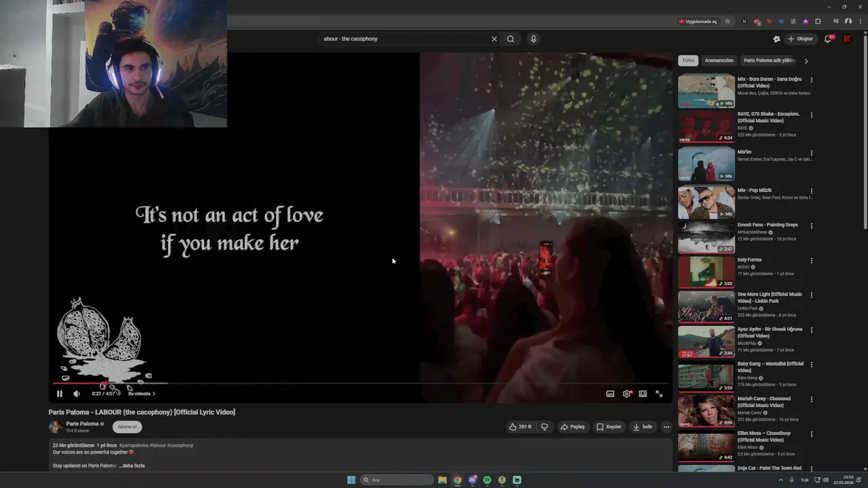Click the 'Oluştur' create button

[800, 39]
